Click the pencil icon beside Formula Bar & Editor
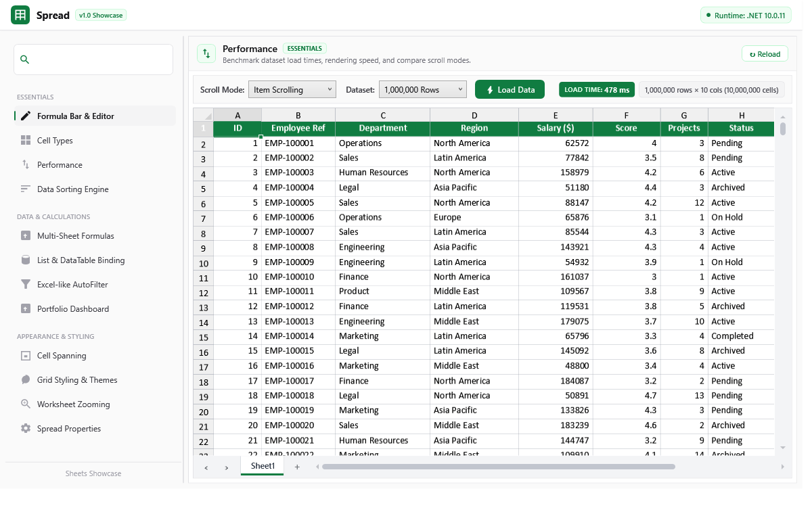812x514 pixels. (x=26, y=116)
